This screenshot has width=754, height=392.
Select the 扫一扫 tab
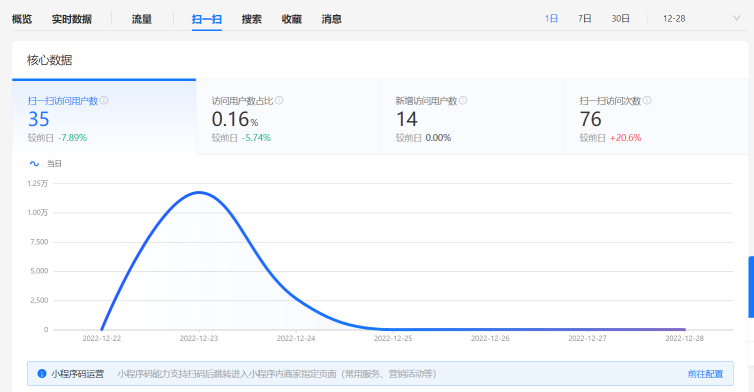tap(206, 19)
